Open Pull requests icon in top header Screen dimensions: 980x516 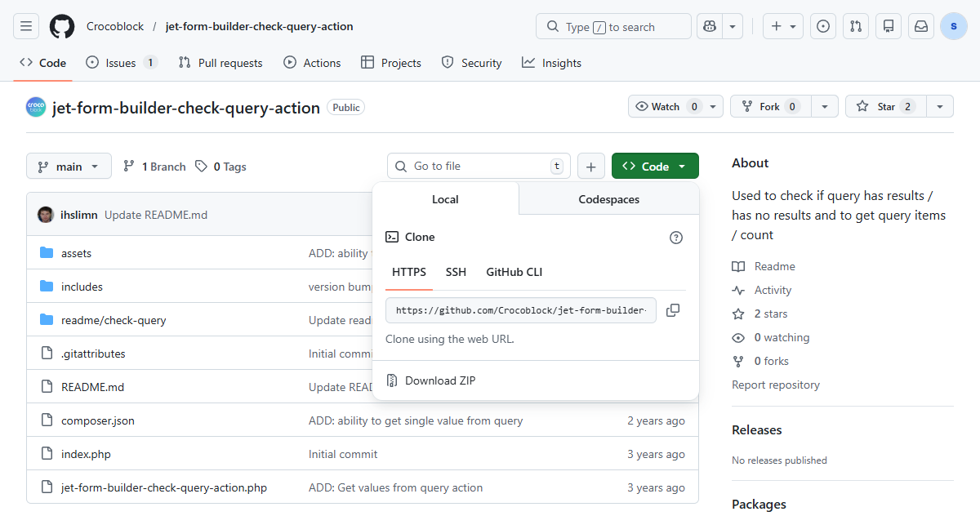[x=856, y=26]
